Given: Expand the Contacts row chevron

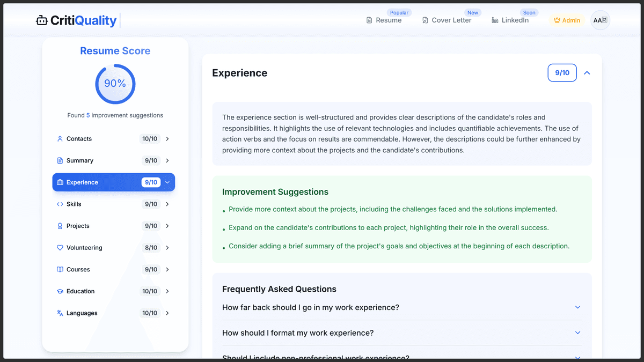Looking at the screenshot, I should (x=167, y=139).
